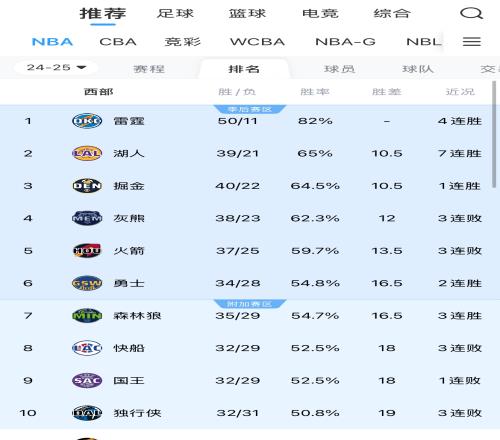
Task: Click the 62.3% win rate value
Action: click(x=315, y=218)
